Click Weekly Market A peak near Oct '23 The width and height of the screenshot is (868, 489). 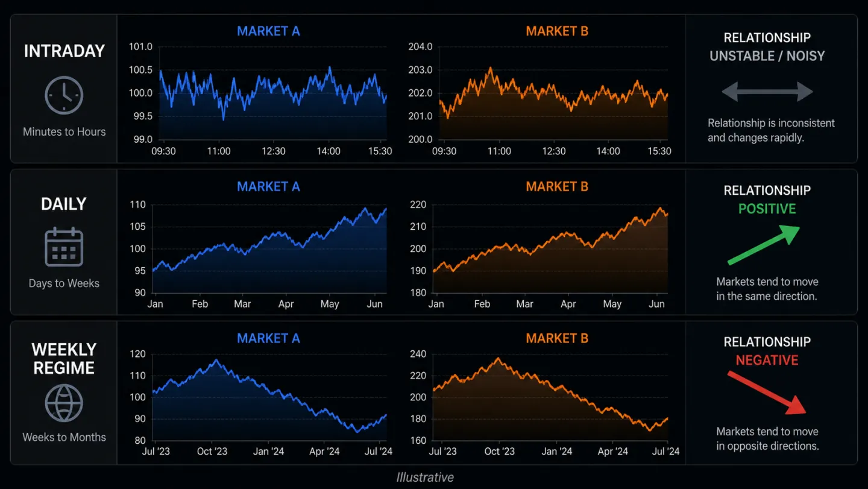click(216, 361)
